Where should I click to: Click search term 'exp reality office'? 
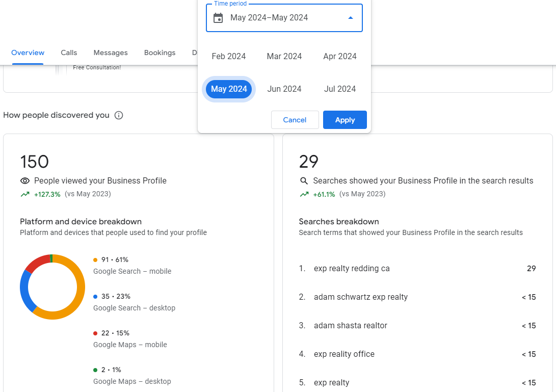click(x=344, y=354)
